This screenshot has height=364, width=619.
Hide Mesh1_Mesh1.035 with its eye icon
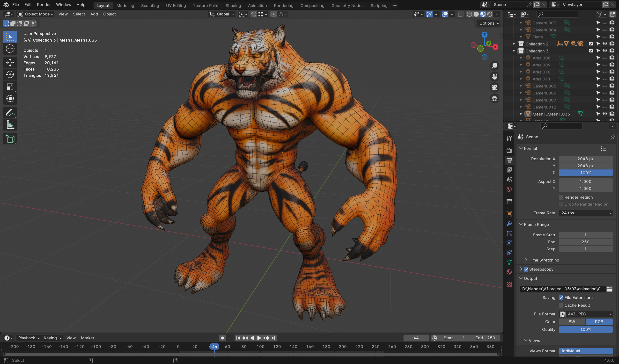[605, 114]
